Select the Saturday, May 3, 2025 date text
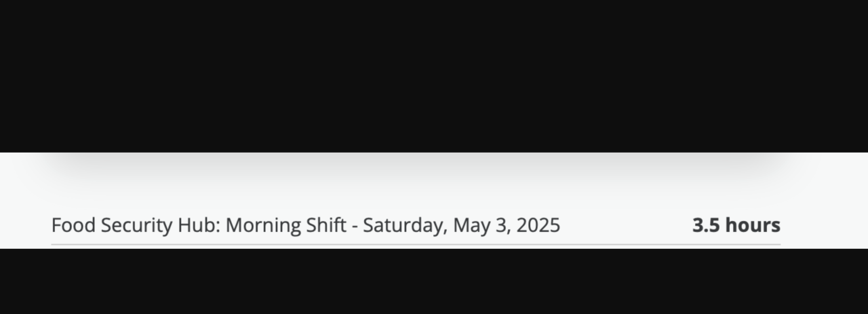The width and height of the screenshot is (868, 314). point(461,225)
